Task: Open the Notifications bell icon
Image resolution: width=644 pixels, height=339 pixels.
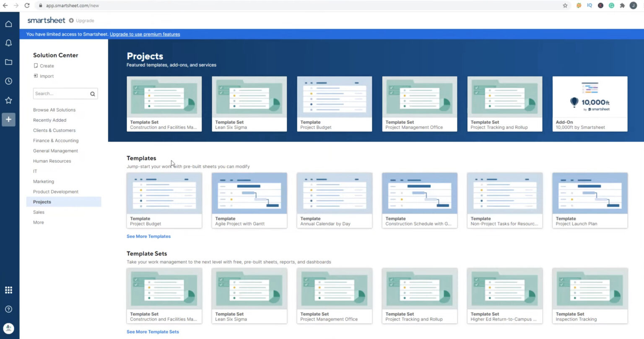Action: [x=8, y=42]
